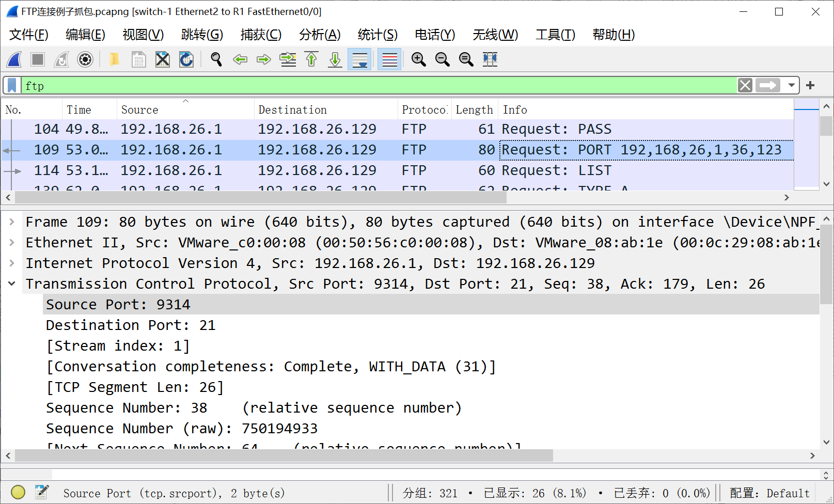834x504 pixels.
Task: Select packet 114 Request LIST
Action: [397, 170]
